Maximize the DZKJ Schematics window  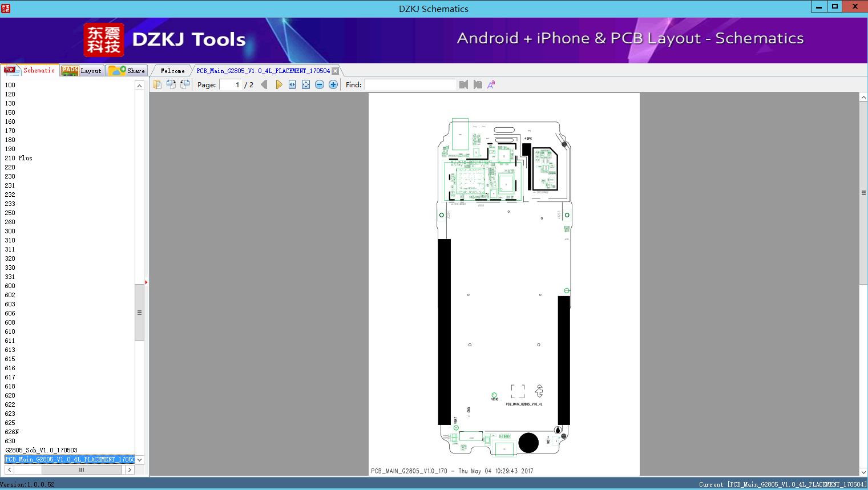coord(835,7)
